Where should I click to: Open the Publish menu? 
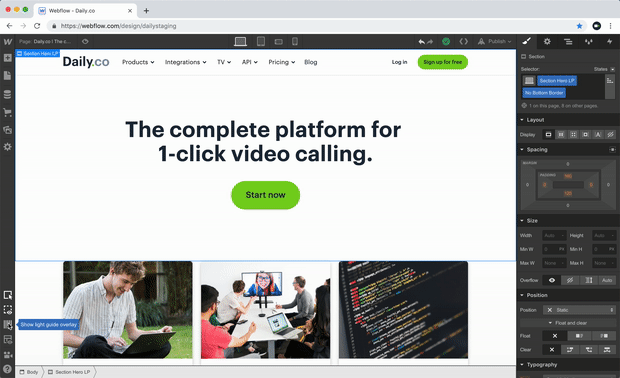point(494,41)
